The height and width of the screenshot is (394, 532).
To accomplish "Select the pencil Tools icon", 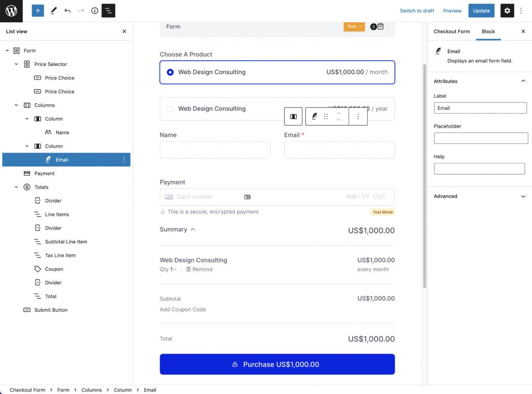I will point(54,11).
